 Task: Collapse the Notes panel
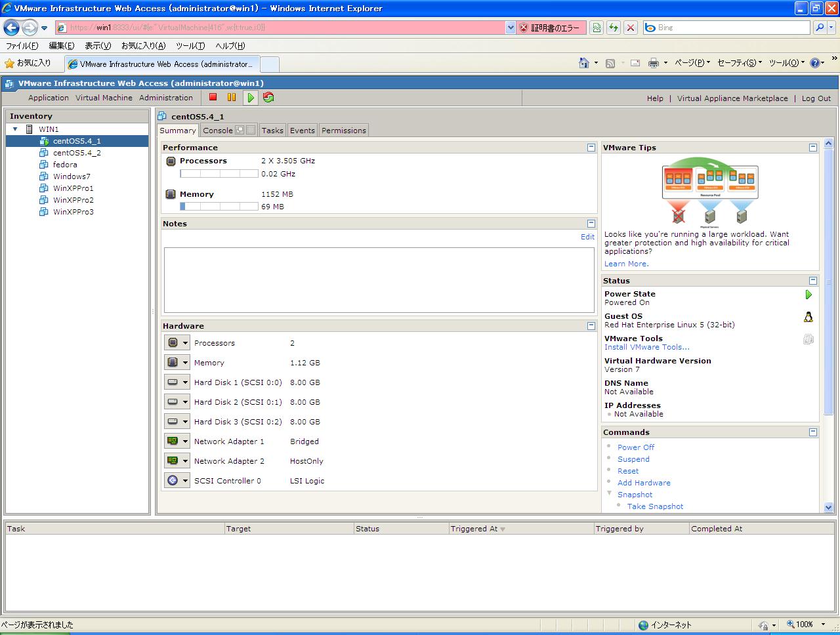pyautogui.click(x=591, y=224)
